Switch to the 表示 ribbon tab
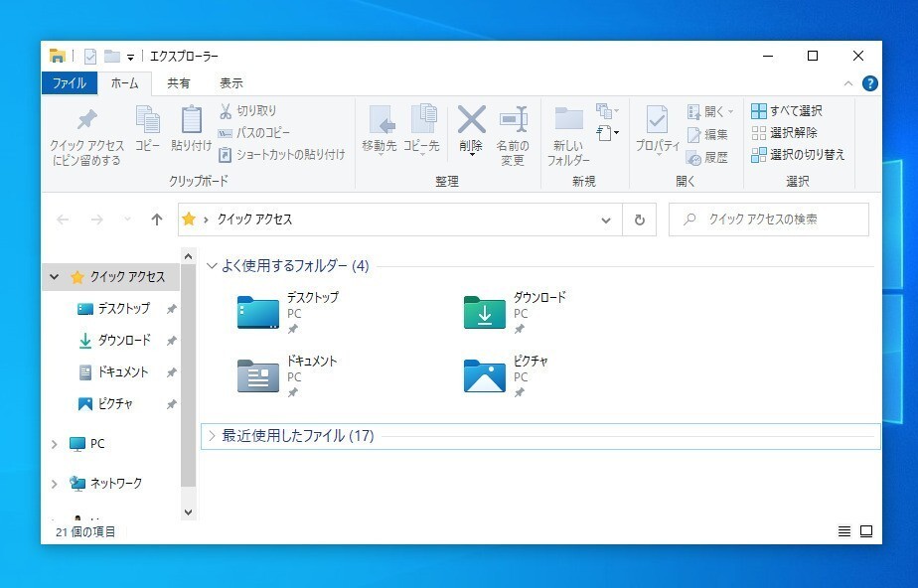918x588 pixels. click(230, 83)
